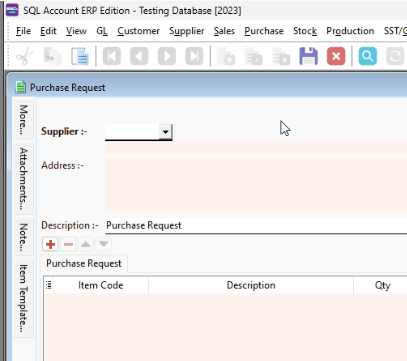Image resolution: width=407 pixels, height=361 pixels.
Task: Select the Note... side tab
Action: pyautogui.click(x=23, y=236)
